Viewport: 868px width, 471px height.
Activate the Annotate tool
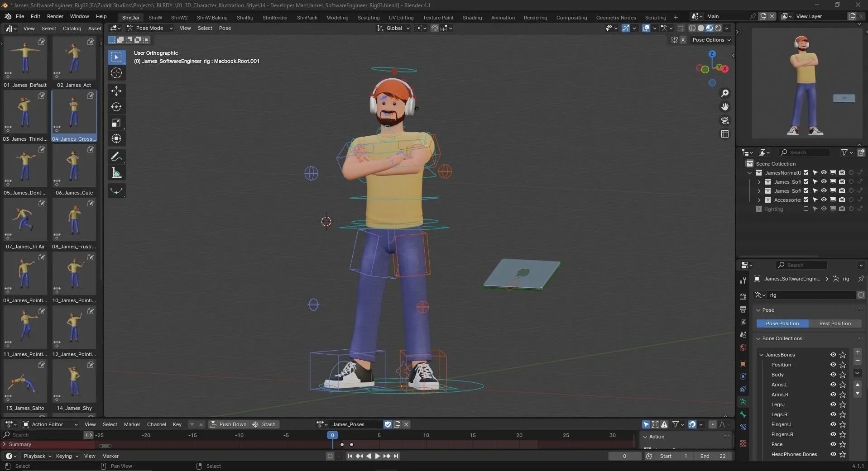coord(116,156)
